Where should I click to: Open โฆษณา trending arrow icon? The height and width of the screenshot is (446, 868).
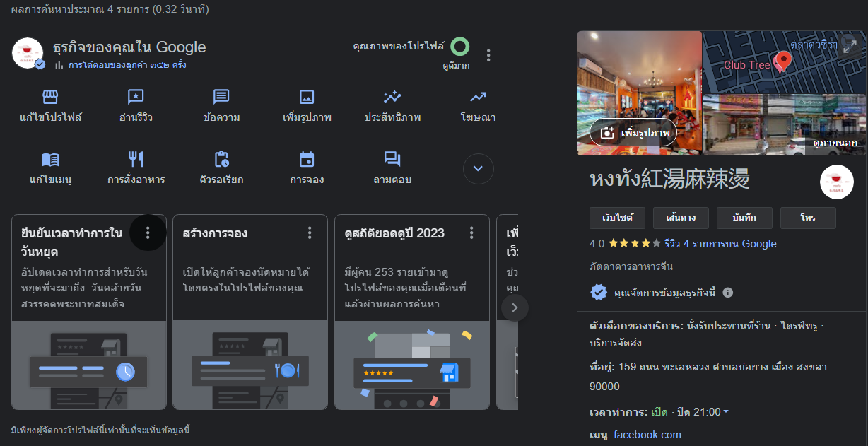478,97
